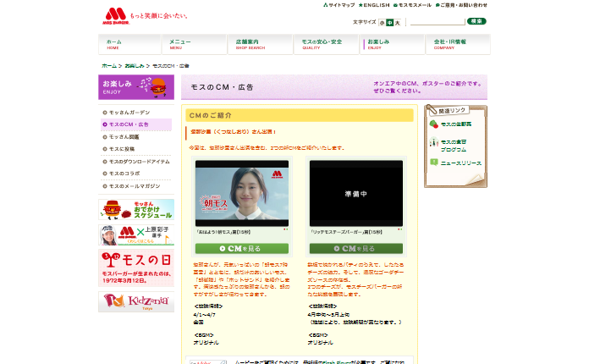Screen dimensions: 589x364
Task: Open モスに投稿 in sidebar
Action: point(122,149)
